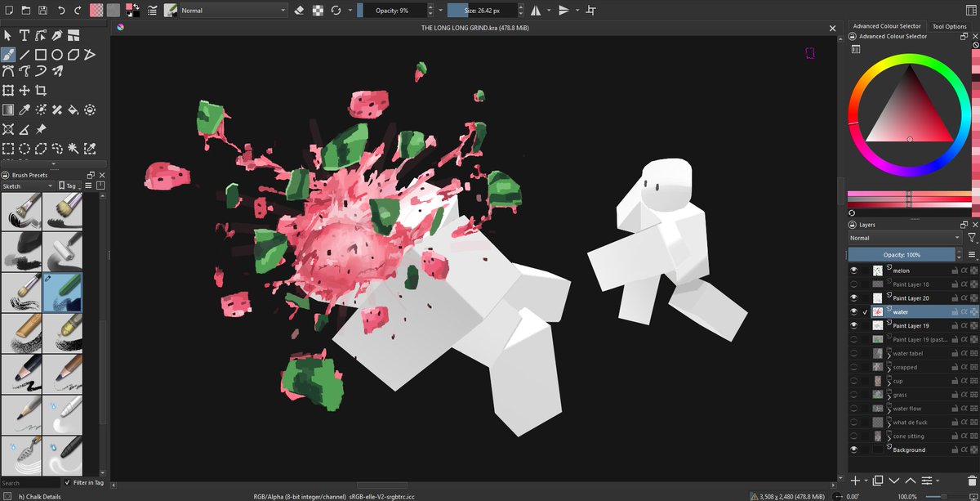Toggle eraser mode in toolbar

click(299, 11)
